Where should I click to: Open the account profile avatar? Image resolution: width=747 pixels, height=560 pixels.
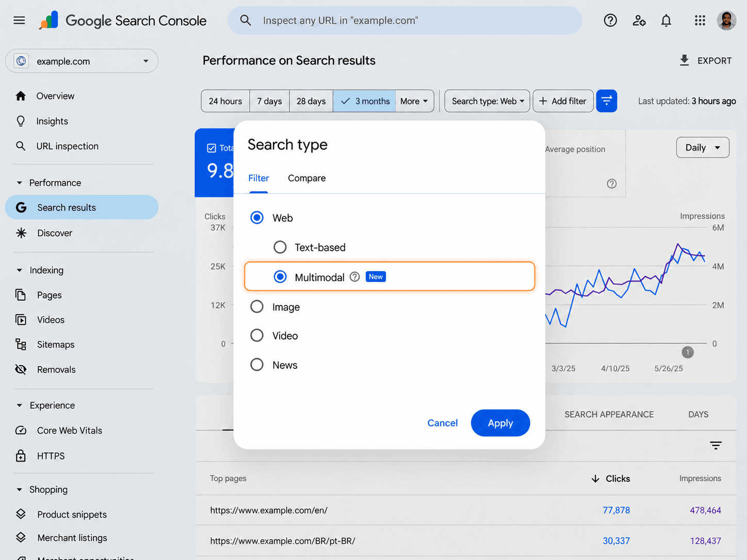pos(726,21)
